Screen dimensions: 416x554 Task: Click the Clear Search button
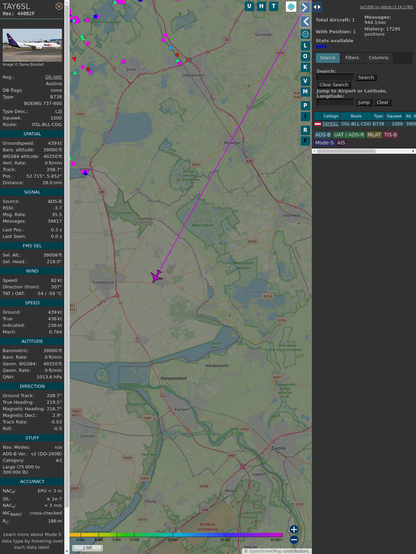[334, 85]
